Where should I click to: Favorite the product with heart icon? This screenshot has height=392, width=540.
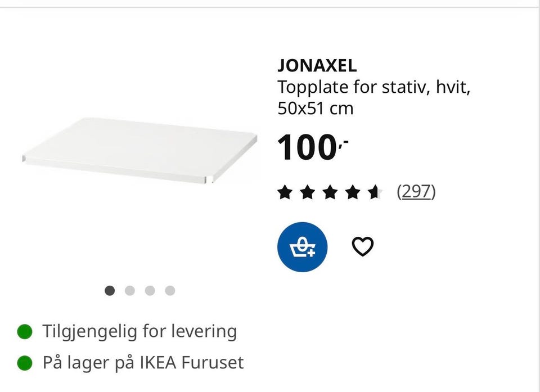pos(363,247)
